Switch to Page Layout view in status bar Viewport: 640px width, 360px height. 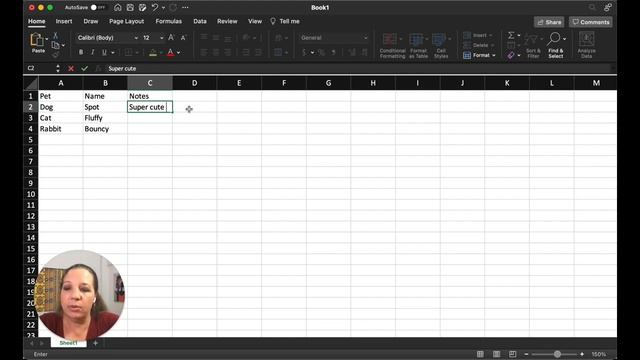coord(496,354)
